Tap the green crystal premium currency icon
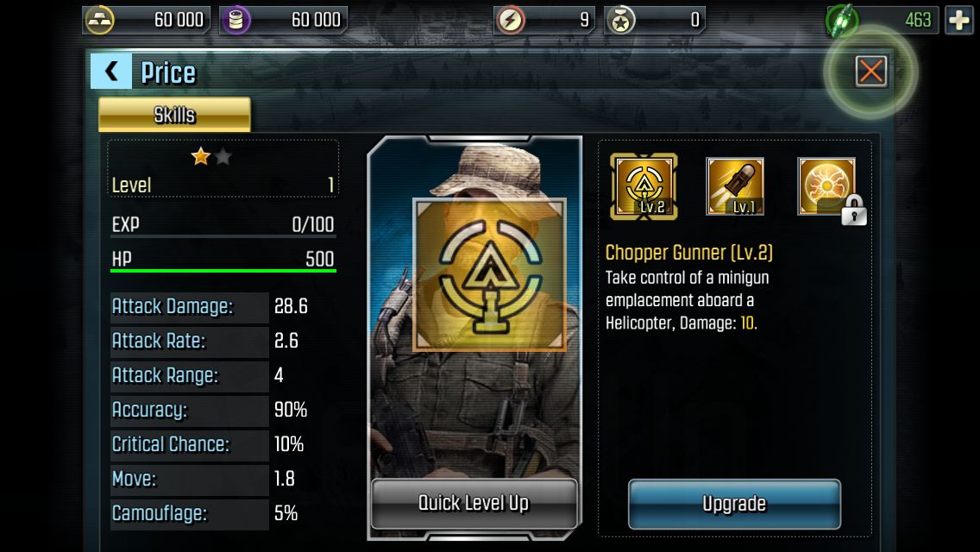 tap(842, 21)
